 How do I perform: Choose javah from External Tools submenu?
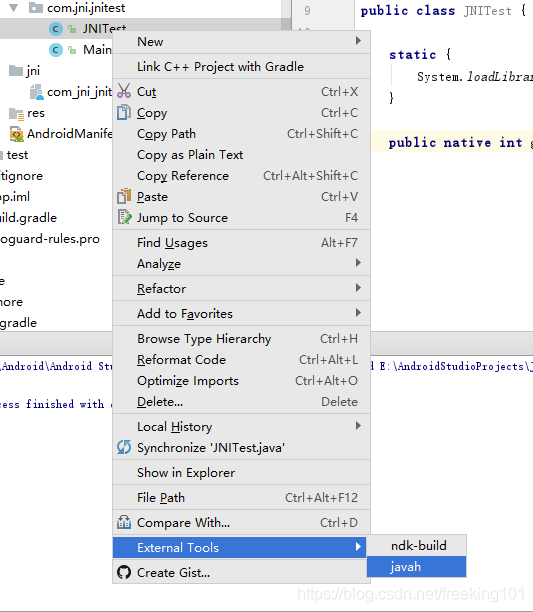pos(416,567)
